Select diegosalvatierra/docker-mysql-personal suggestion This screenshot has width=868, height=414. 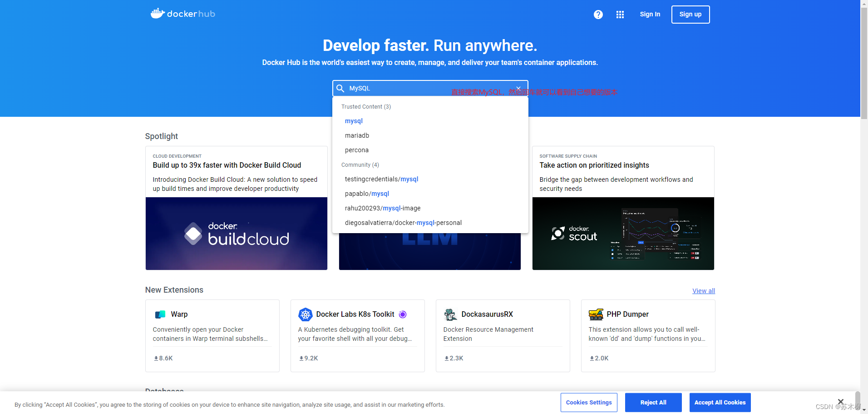(403, 223)
